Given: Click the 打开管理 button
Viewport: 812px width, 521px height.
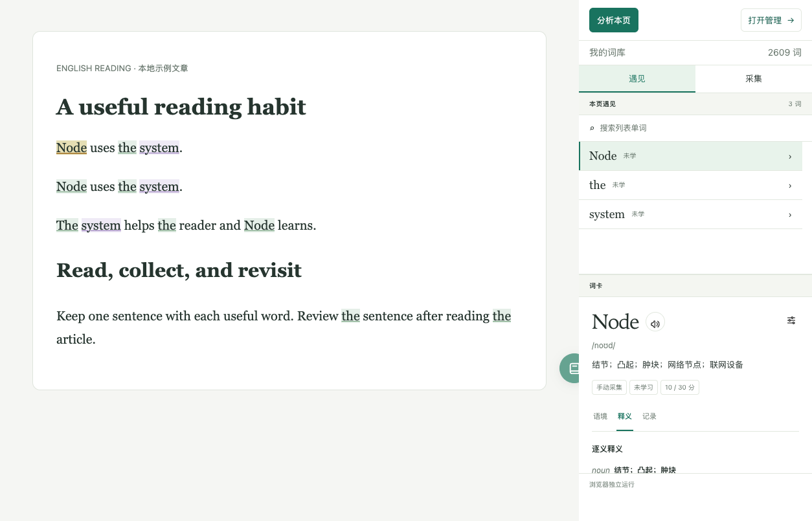Looking at the screenshot, I should (x=771, y=20).
